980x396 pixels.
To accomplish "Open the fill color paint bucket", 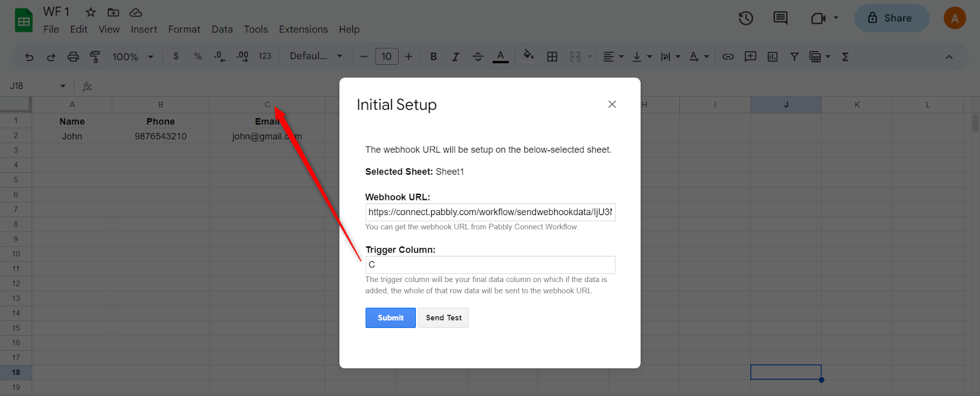I will pyautogui.click(x=528, y=56).
